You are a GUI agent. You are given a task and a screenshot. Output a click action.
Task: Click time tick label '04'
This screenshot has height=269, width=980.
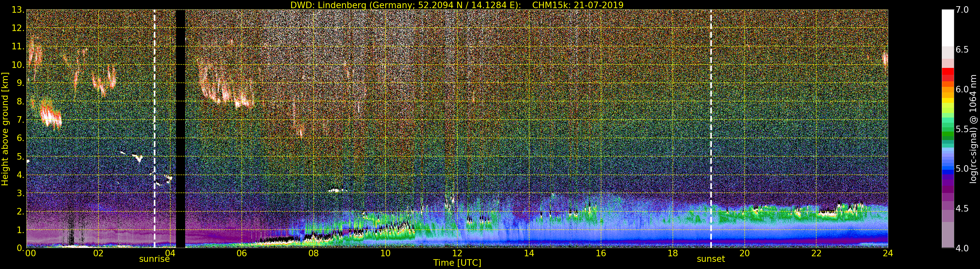[x=170, y=253]
